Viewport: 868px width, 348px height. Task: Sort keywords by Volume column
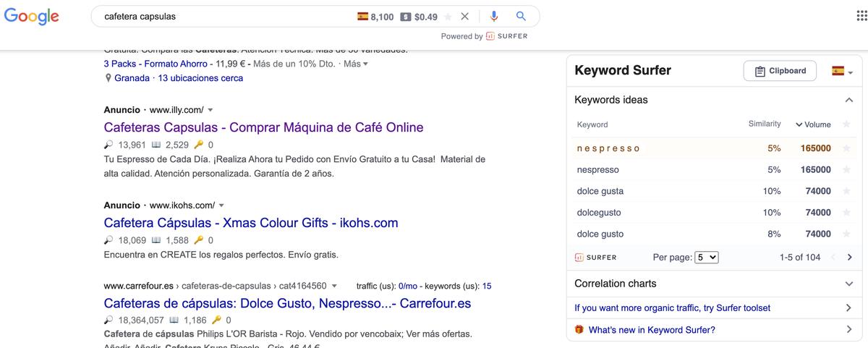[813, 124]
